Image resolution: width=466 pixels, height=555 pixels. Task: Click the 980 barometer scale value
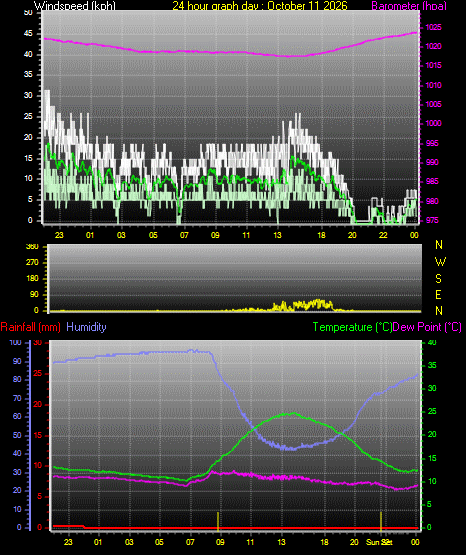pyautogui.click(x=432, y=201)
